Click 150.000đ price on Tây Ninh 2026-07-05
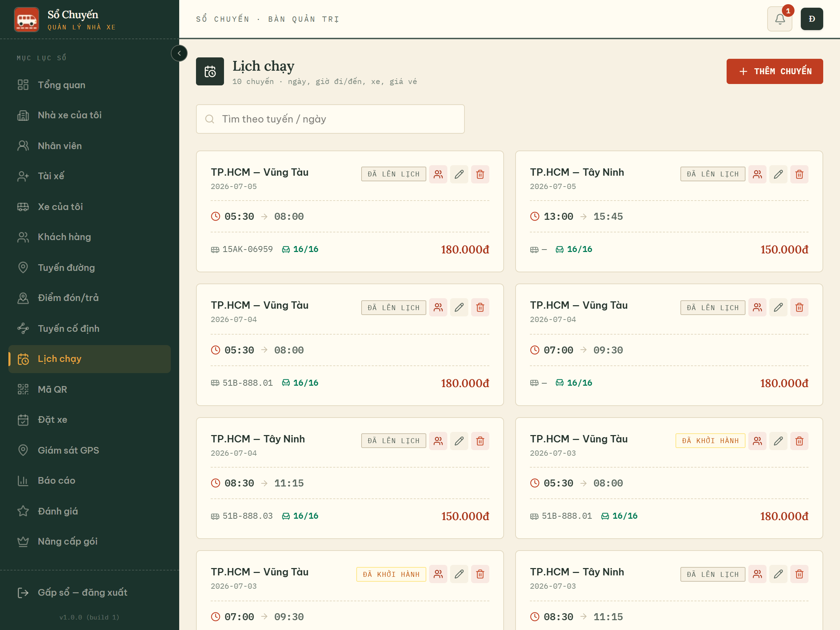 (x=784, y=250)
